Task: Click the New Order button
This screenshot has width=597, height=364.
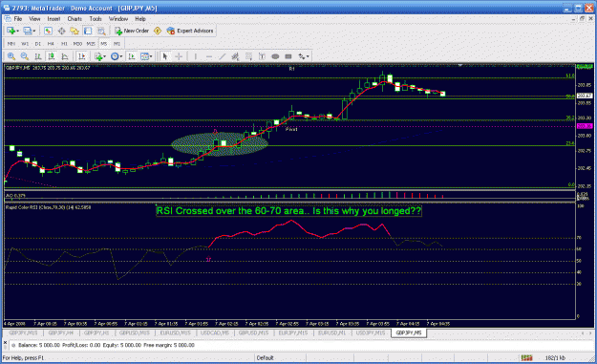Action: click(132, 31)
